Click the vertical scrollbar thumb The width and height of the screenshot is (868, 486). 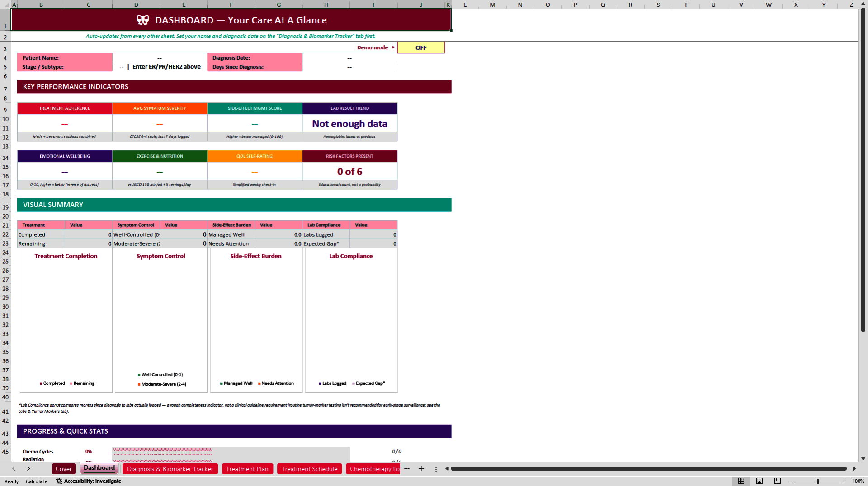[863, 170]
